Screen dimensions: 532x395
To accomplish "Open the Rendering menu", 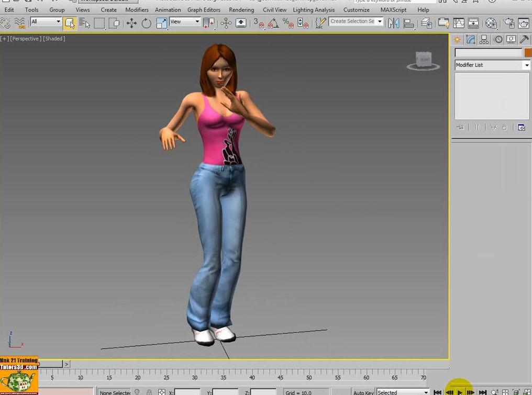I will point(241,10).
